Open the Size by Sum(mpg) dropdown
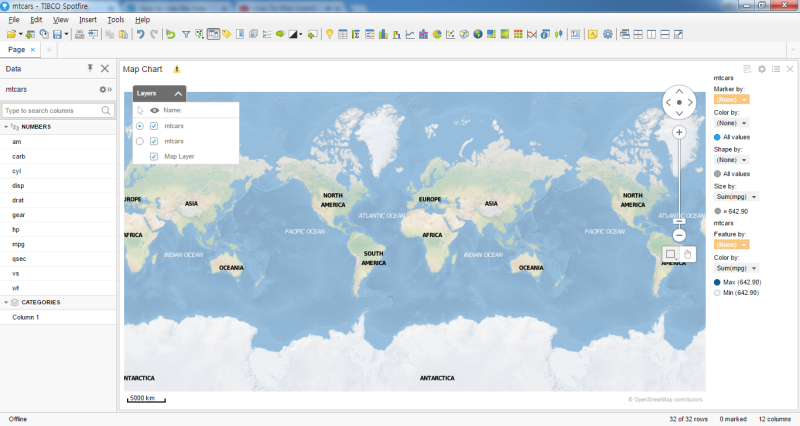Screen dimensions: 800x426 pos(739,197)
